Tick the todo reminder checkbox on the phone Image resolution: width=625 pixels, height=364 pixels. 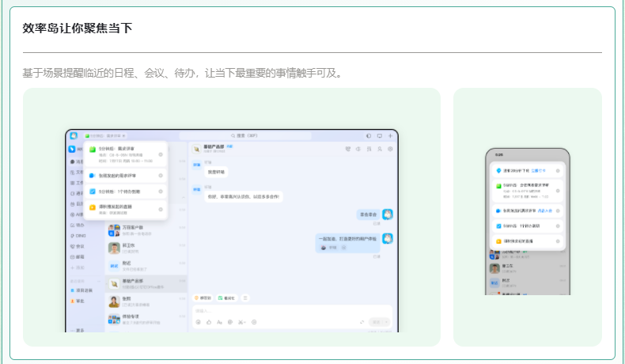(498, 226)
